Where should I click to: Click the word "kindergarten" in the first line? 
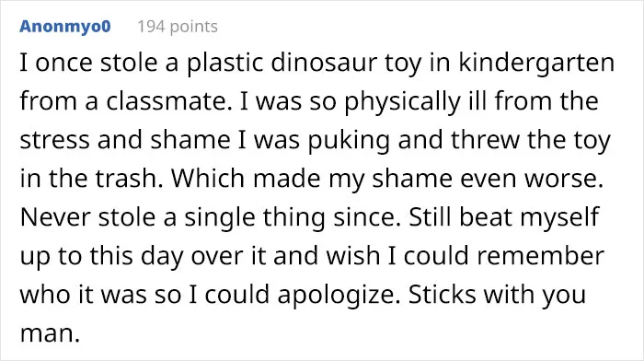536,64
